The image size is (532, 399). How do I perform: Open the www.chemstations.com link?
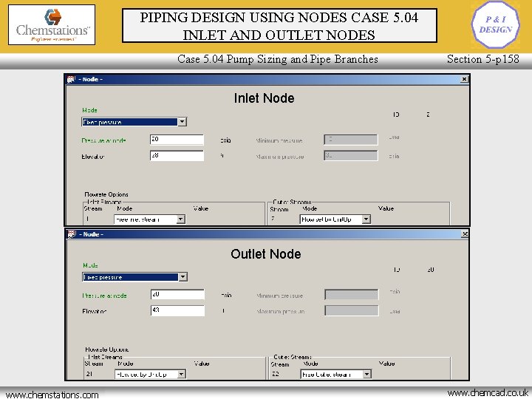tap(52, 395)
